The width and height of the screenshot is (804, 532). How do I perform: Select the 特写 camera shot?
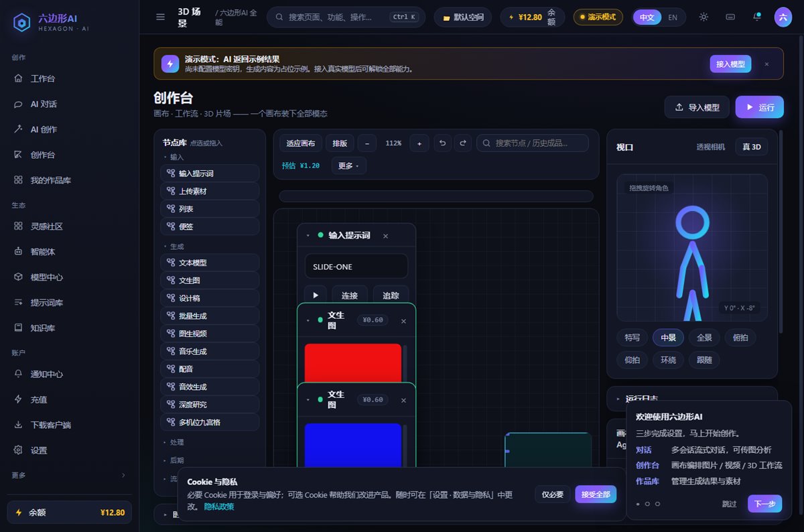pyautogui.click(x=632, y=338)
